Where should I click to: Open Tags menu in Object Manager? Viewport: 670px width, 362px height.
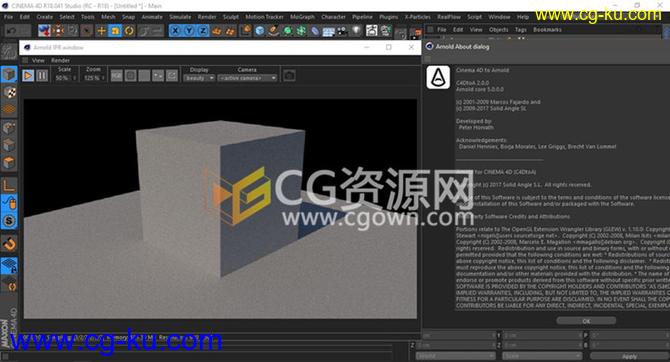point(520,30)
